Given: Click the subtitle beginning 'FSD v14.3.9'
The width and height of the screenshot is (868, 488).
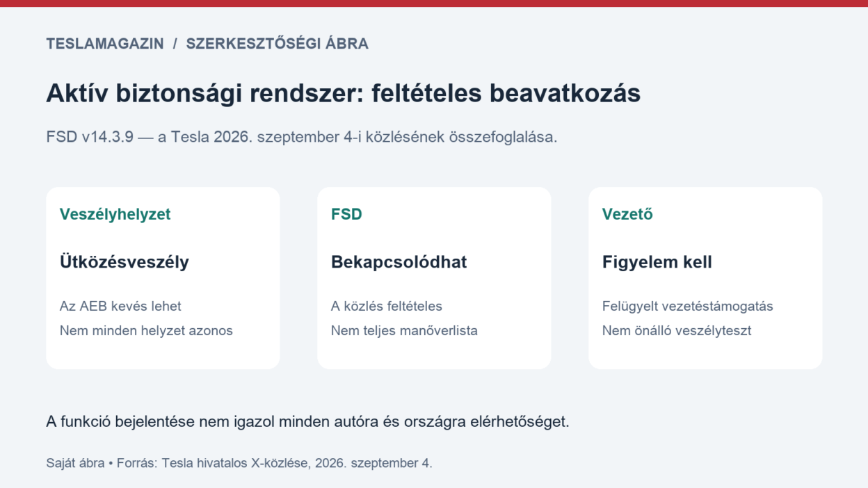Looking at the screenshot, I should 302,137.
